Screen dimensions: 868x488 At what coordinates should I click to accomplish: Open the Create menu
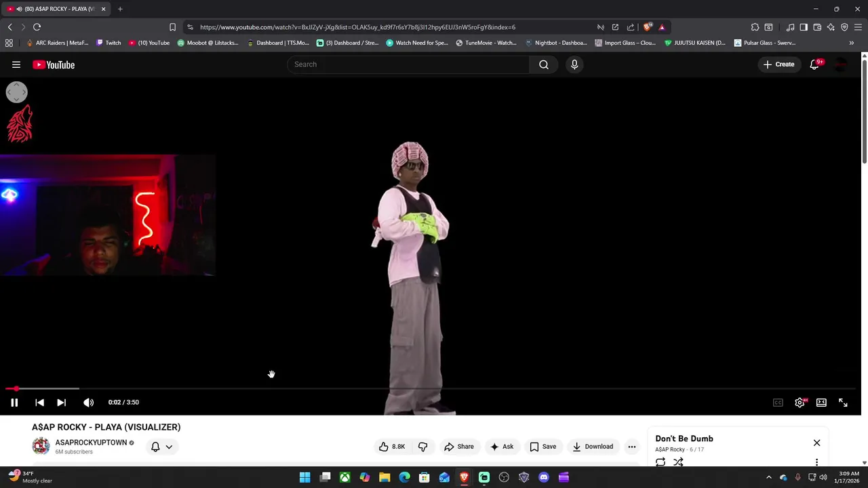[x=778, y=64]
